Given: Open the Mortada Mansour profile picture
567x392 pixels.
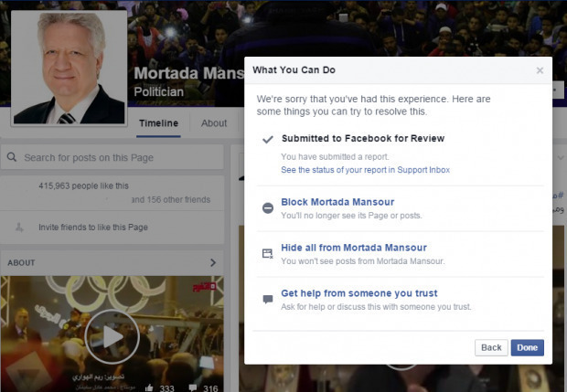Looking at the screenshot, I should [x=70, y=69].
